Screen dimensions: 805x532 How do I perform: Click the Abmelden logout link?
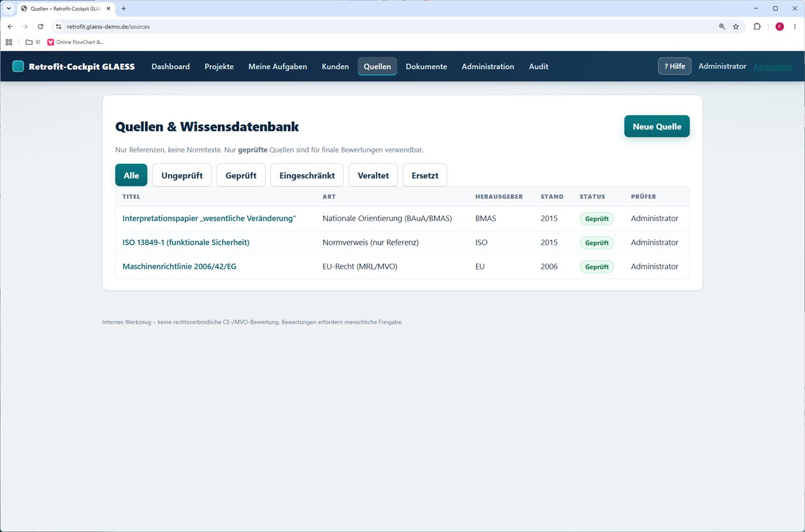tap(773, 67)
